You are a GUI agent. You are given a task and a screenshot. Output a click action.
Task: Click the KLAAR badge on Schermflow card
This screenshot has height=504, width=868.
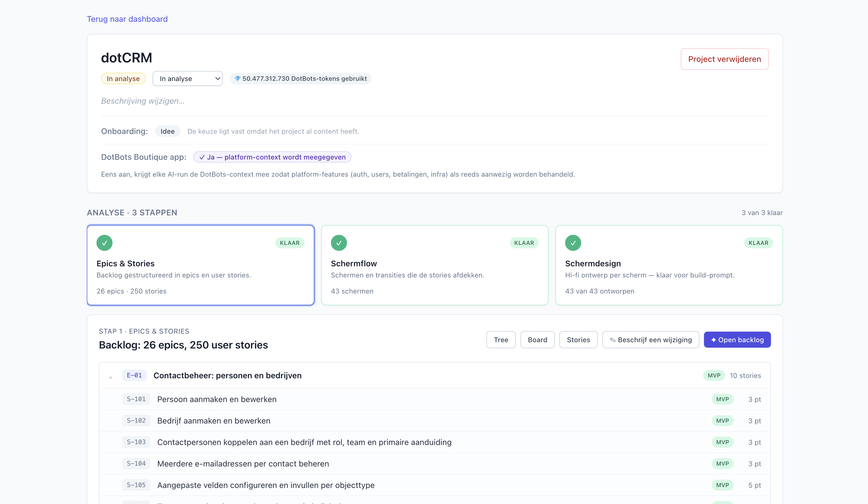(x=524, y=243)
